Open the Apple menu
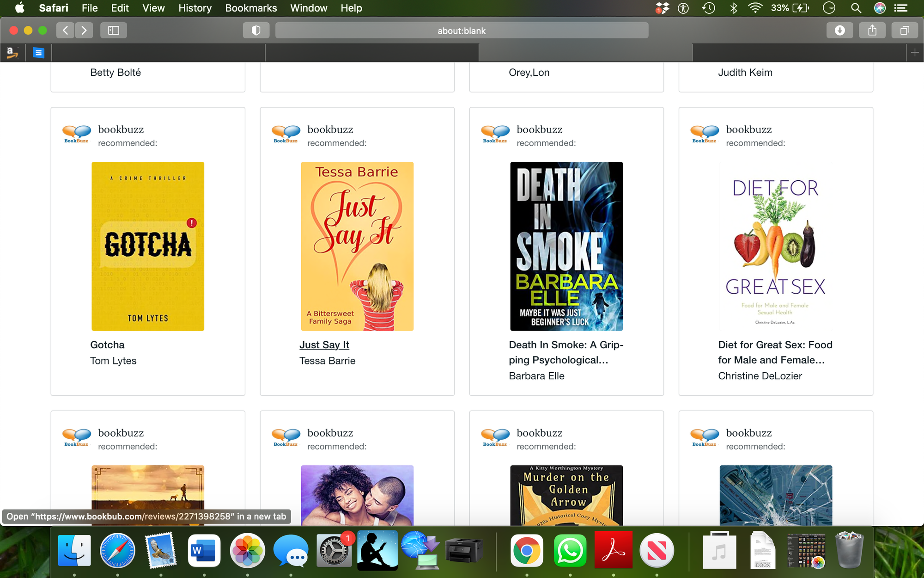Screen dimensions: 924x578 (19, 8)
